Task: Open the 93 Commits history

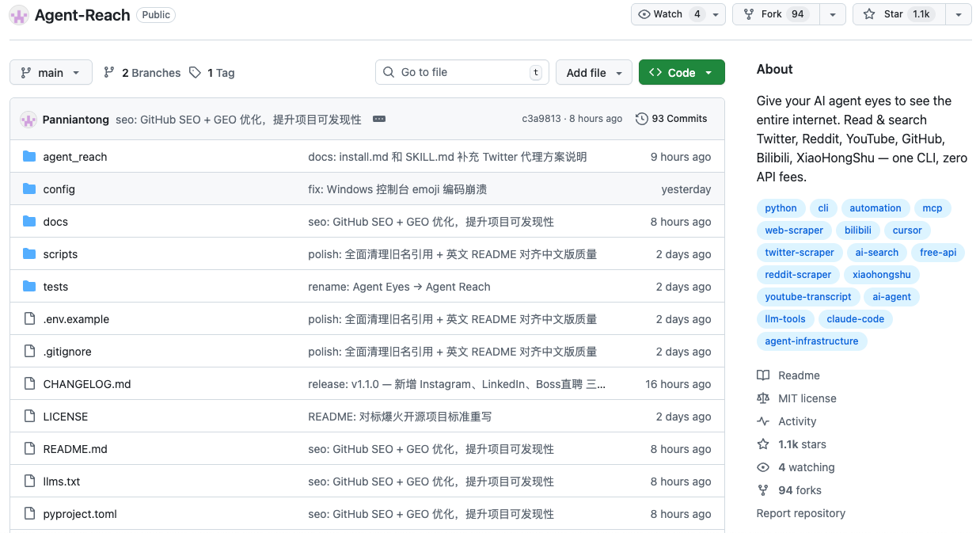Action: 671,119
